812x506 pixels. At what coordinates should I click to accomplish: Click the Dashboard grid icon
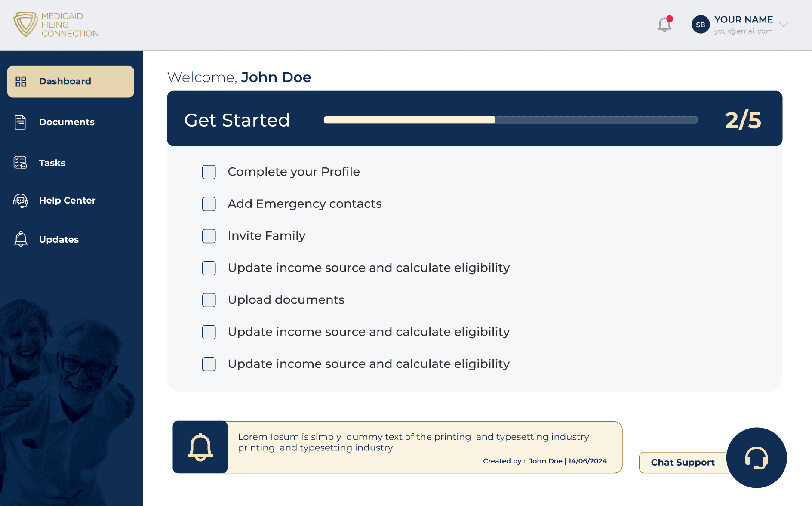pyautogui.click(x=21, y=81)
